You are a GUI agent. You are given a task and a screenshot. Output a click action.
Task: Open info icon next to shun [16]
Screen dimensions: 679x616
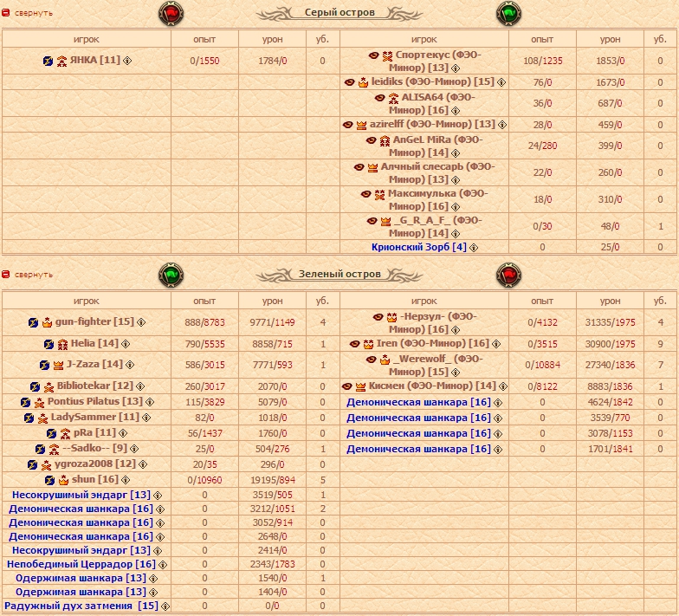(126, 480)
